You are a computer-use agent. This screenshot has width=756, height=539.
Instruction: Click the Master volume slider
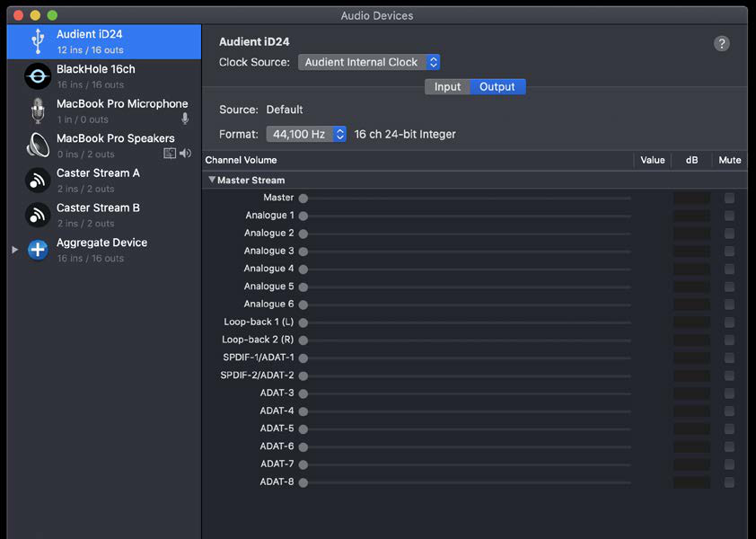coord(465,199)
